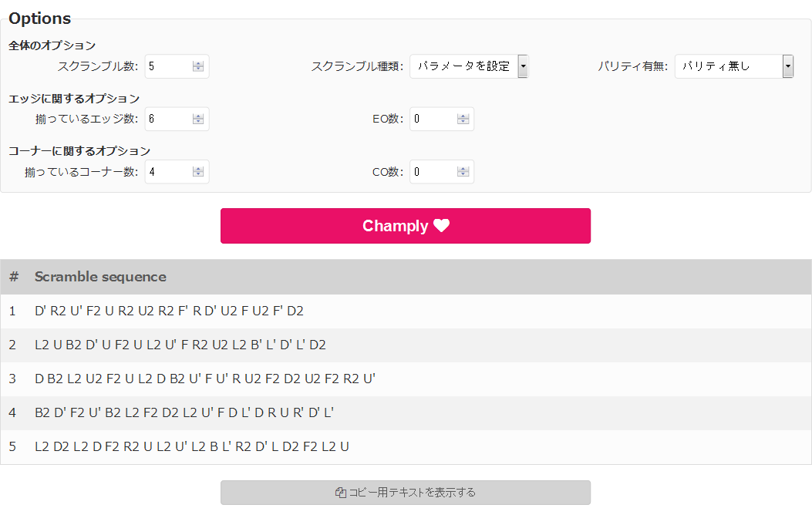Select scramble sequence row 1

click(406, 311)
